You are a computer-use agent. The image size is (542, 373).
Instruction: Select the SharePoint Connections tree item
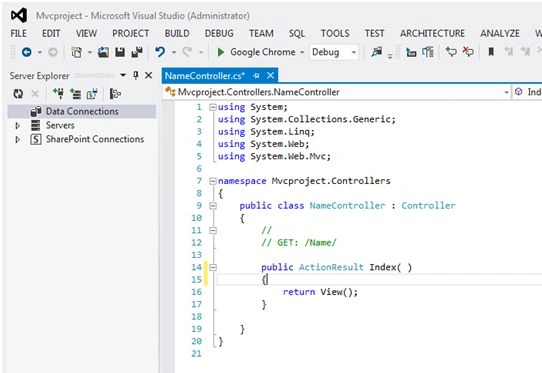[x=95, y=139]
